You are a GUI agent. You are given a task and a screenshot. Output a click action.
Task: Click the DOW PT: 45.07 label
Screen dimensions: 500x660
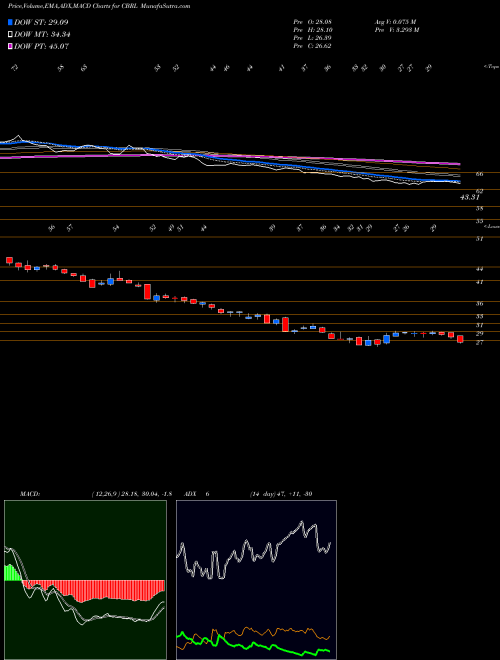point(42,46)
